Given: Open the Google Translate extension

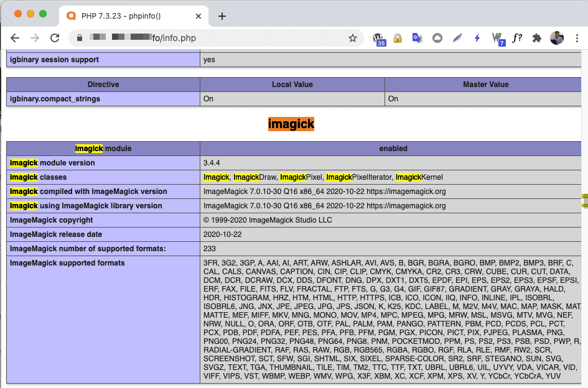Looking at the screenshot, I should (x=416, y=38).
